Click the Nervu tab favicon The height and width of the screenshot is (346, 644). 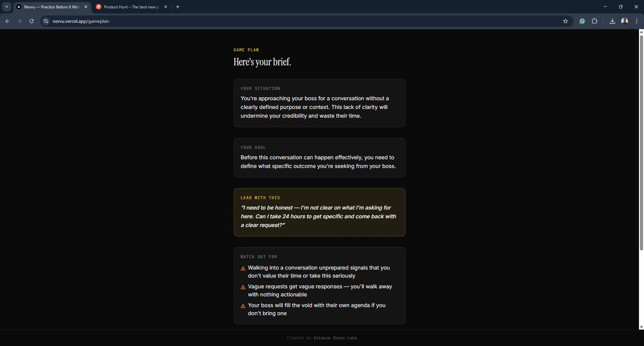(x=19, y=7)
